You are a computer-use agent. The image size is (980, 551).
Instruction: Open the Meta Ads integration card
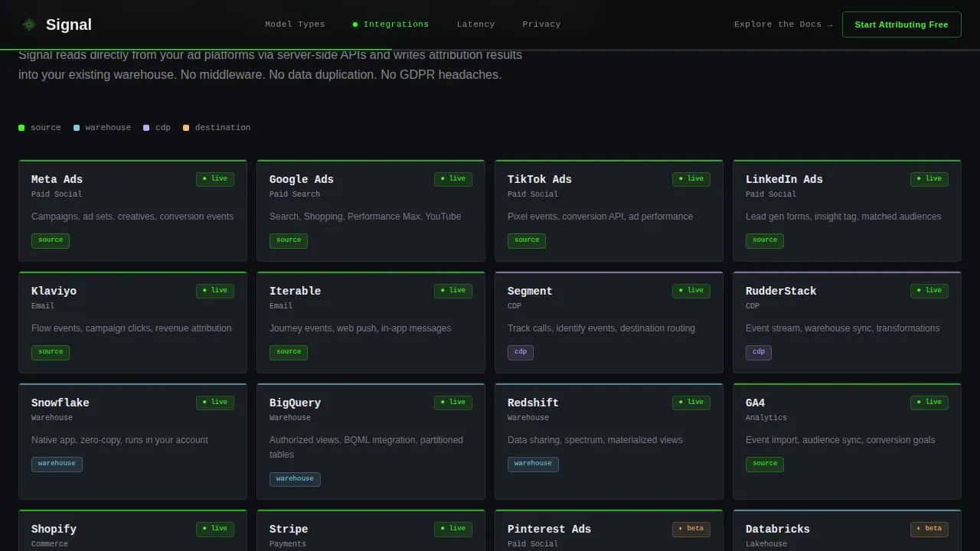point(132,210)
